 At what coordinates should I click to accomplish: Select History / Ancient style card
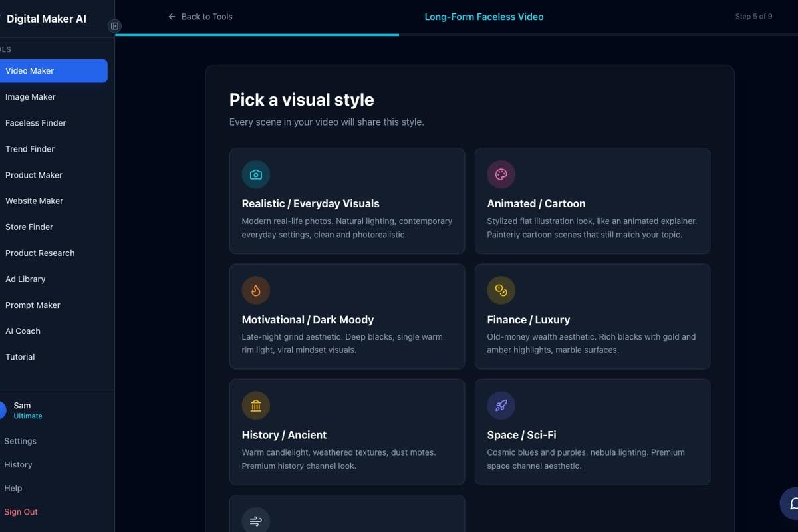click(x=347, y=432)
